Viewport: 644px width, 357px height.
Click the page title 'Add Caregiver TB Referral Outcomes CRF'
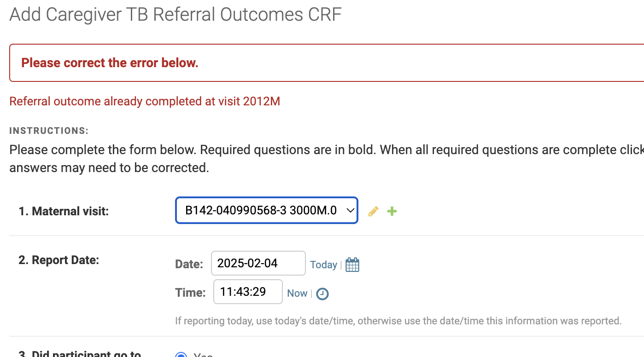point(176,14)
